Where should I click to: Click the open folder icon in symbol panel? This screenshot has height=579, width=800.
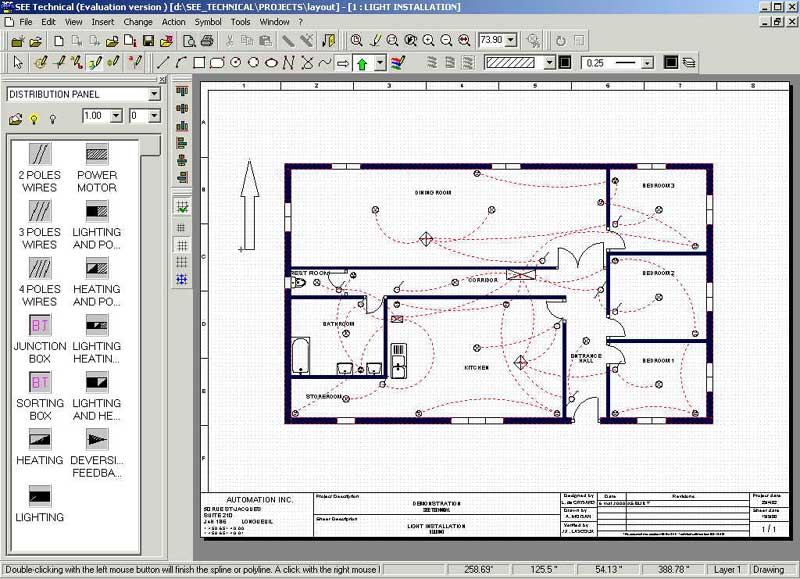click(15, 119)
